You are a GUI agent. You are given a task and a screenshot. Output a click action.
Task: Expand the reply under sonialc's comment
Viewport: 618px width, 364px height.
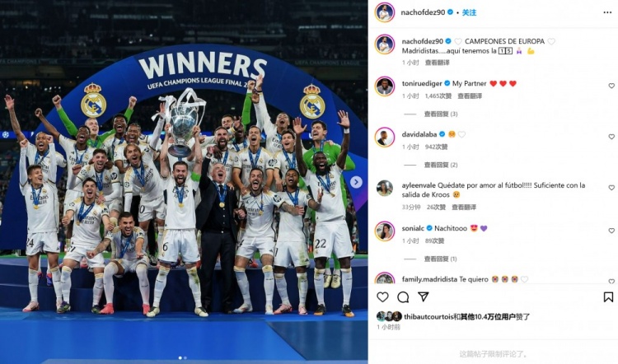coord(440,259)
